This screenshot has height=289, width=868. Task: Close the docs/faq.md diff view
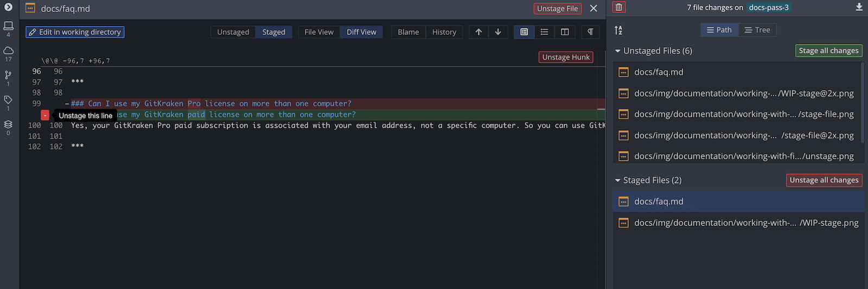[x=593, y=8]
